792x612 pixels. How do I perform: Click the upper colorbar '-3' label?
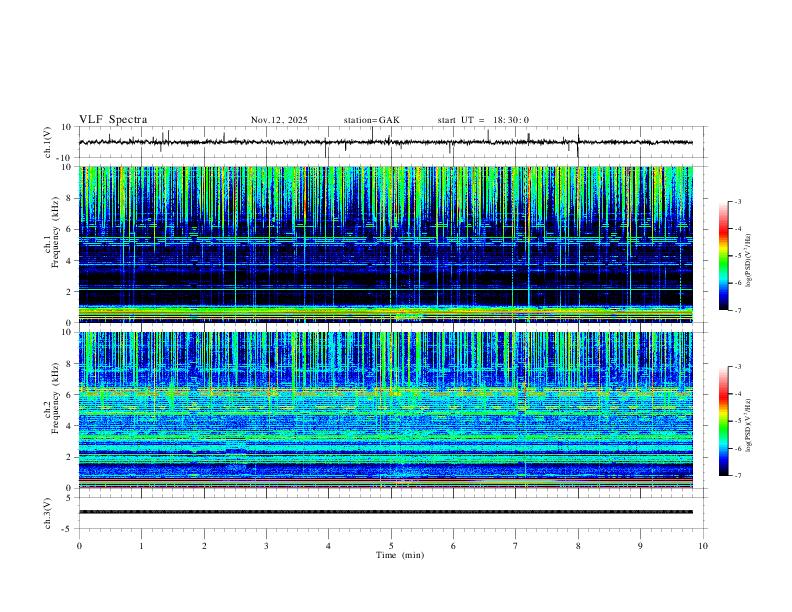coord(737,201)
